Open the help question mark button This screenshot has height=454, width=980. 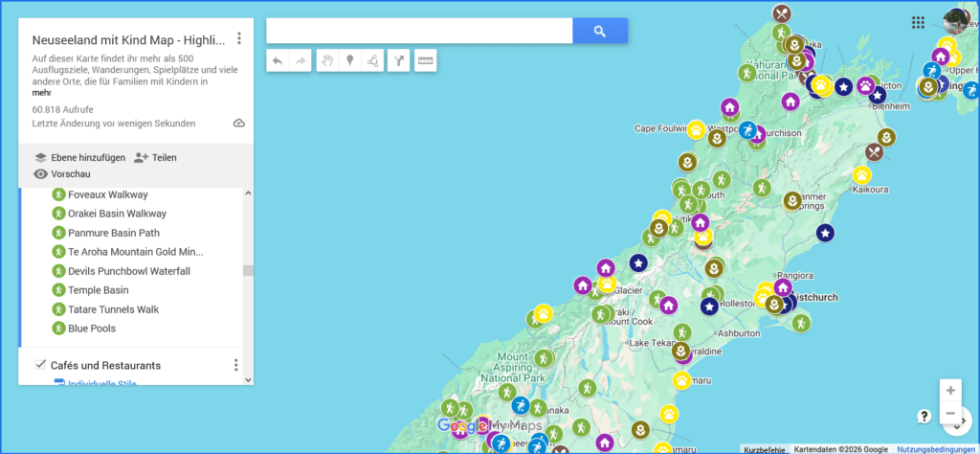coord(924,416)
